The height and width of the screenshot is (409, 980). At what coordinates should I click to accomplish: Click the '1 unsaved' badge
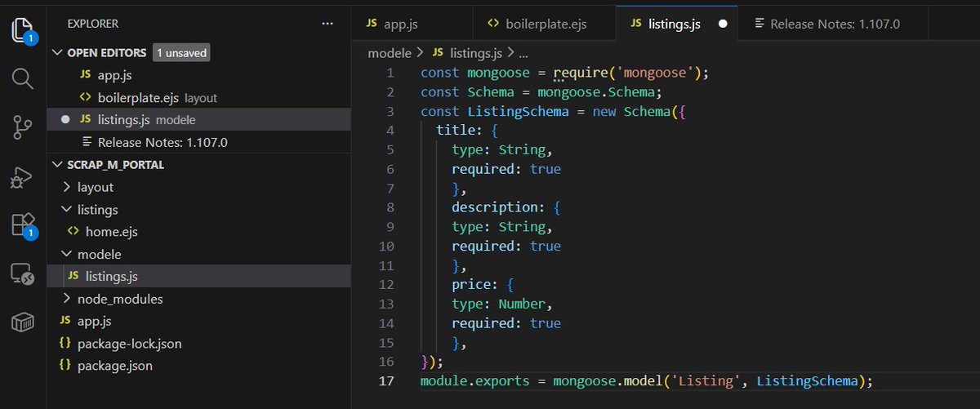point(181,52)
